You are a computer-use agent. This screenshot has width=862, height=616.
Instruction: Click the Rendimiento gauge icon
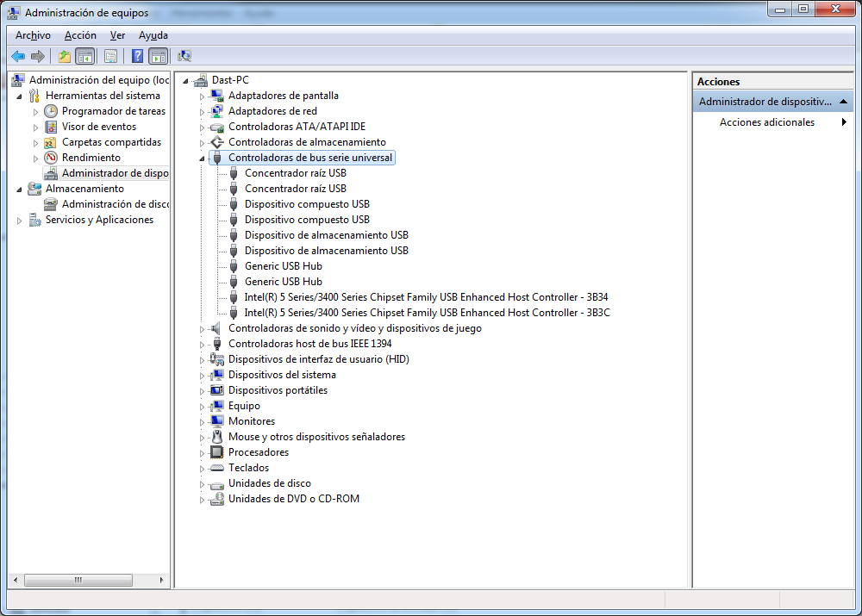(51, 158)
